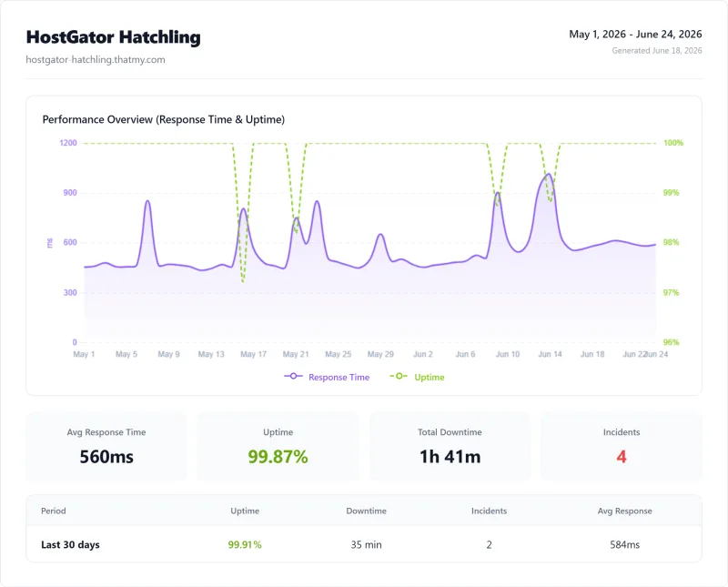The width and height of the screenshot is (728, 587).
Task: Click the red incidents count 4
Action: [622, 457]
